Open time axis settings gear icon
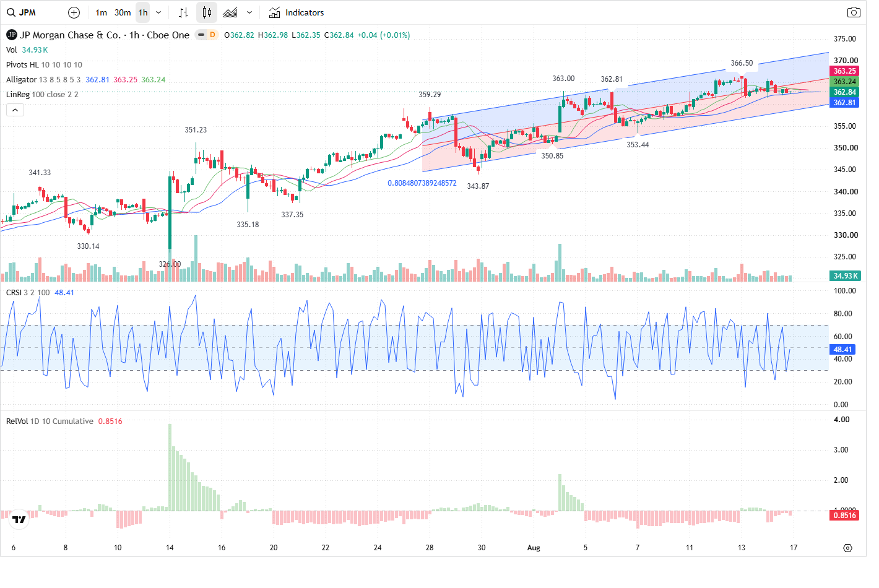 tap(847, 548)
